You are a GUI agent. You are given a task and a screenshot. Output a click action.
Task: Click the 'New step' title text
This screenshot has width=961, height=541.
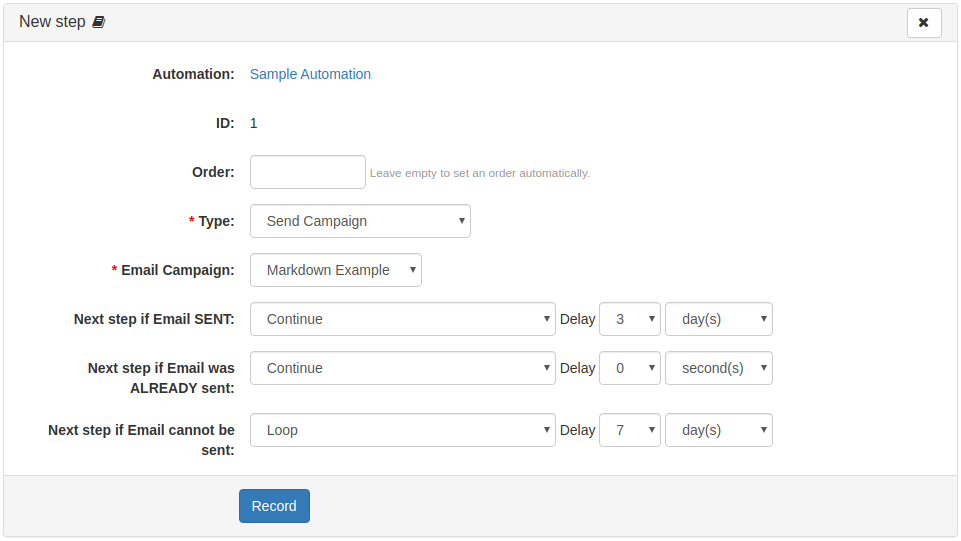point(52,21)
